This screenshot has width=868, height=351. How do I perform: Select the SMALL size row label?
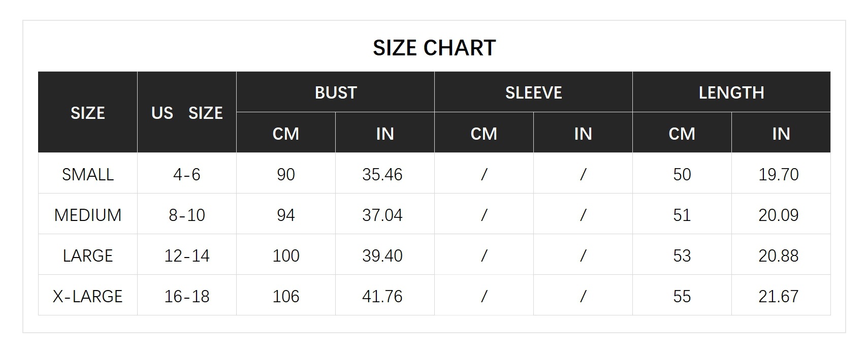88,174
